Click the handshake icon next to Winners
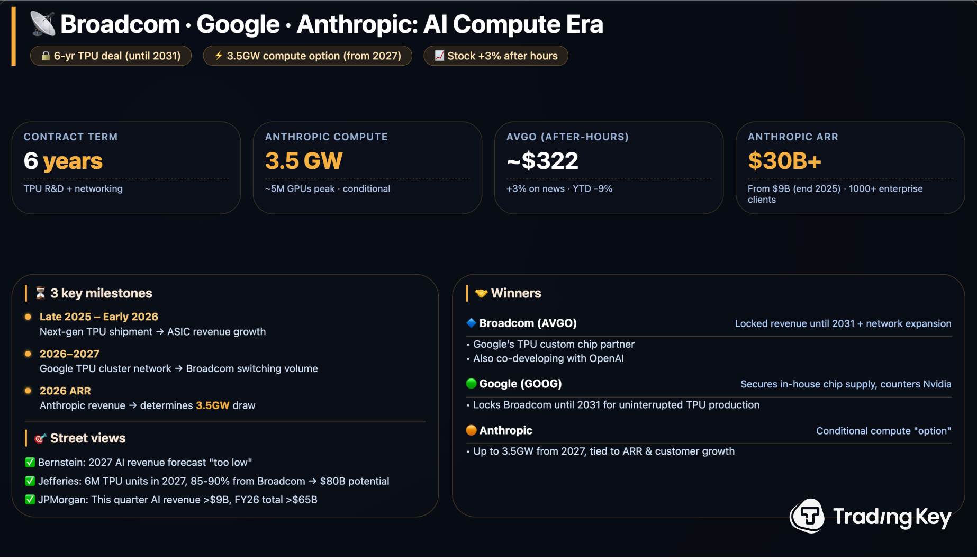This screenshot has height=560, width=977. [481, 293]
